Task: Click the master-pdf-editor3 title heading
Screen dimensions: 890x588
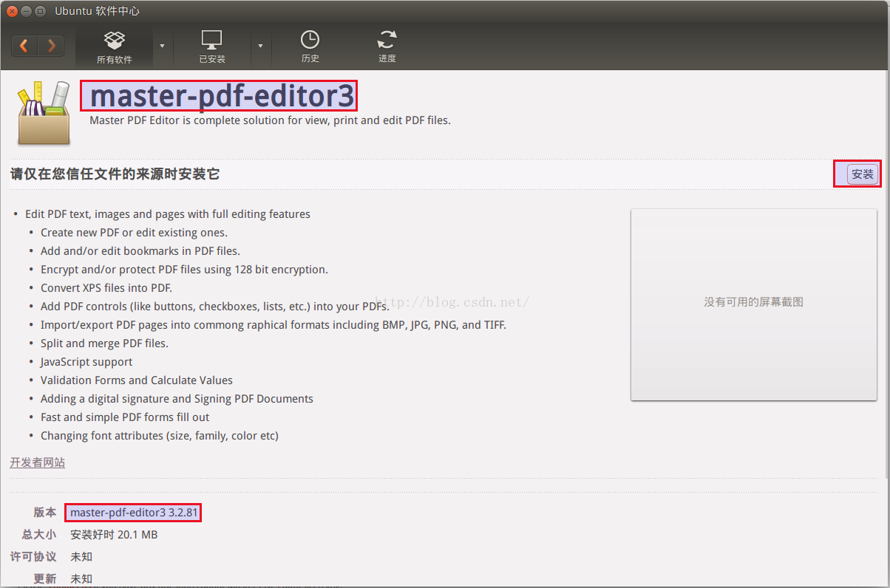Action: 222,96
